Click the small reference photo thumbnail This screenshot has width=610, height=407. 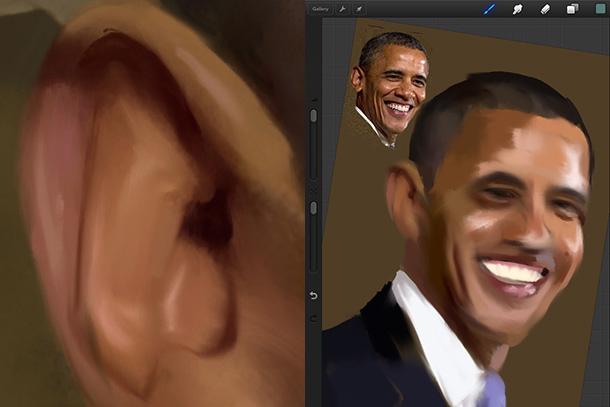tap(390, 89)
